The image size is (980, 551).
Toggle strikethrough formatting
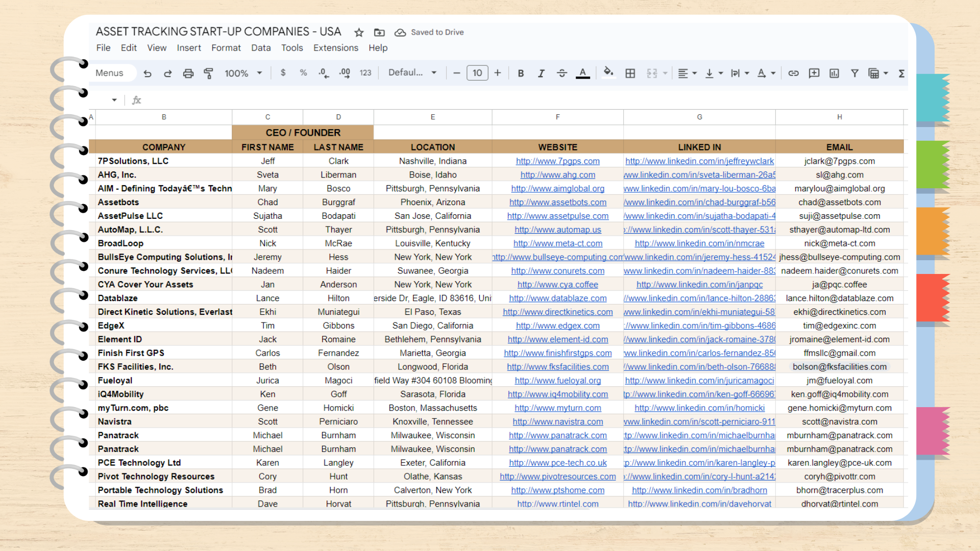pos(561,73)
